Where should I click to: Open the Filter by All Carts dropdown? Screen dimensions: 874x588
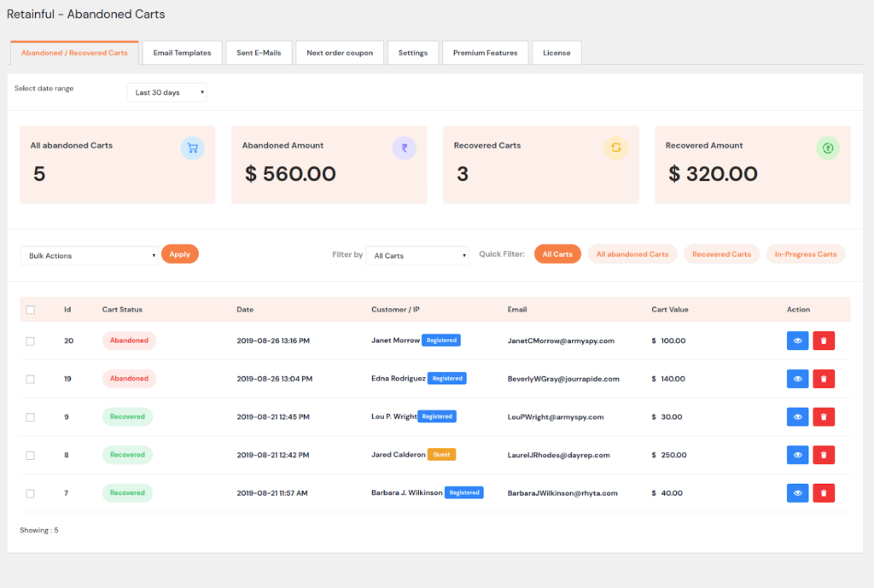click(417, 256)
